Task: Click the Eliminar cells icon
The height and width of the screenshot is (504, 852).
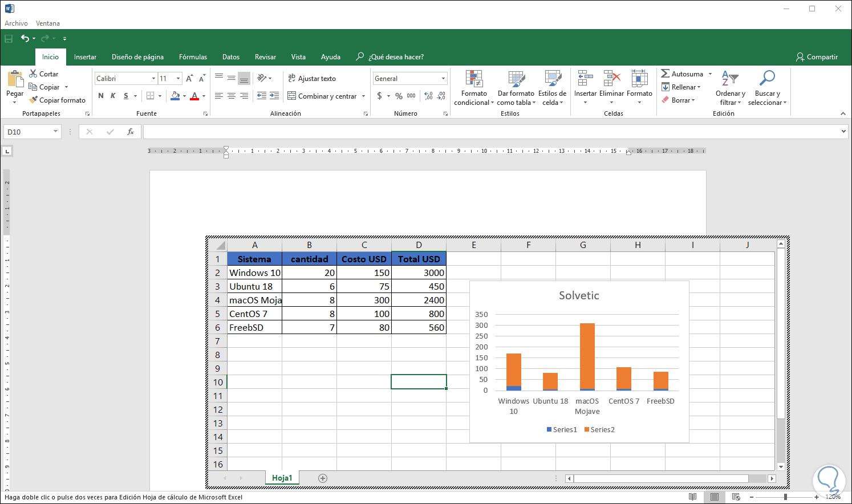Action: pos(611,79)
